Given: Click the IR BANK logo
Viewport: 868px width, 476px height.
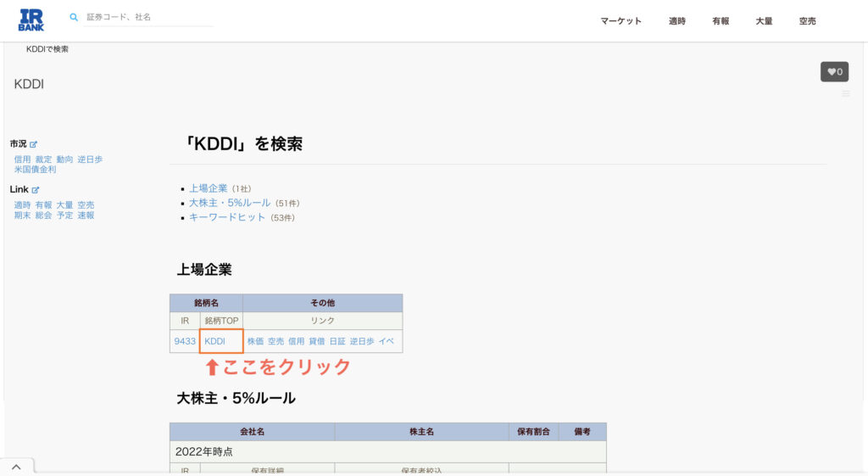Looking at the screenshot, I should pyautogui.click(x=31, y=20).
